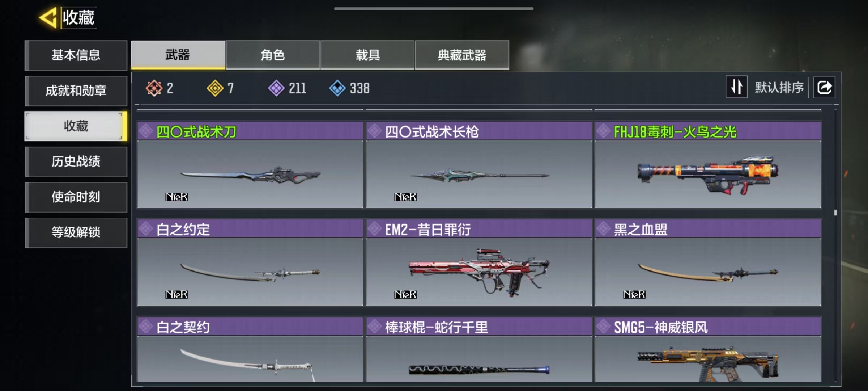Switch to the 典藏武器 tab
This screenshot has height=391, width=868.
tap(462, 55)
